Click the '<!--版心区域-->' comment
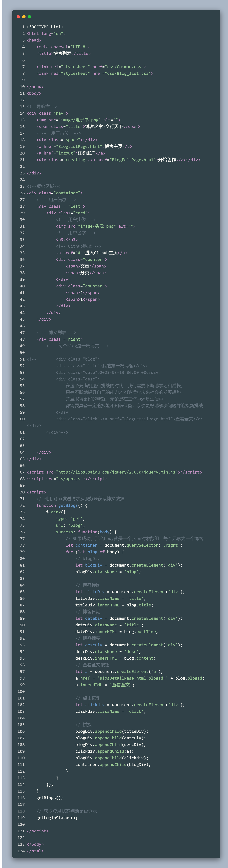This screenshot has width=228, height=868. [x=44, y=186]
